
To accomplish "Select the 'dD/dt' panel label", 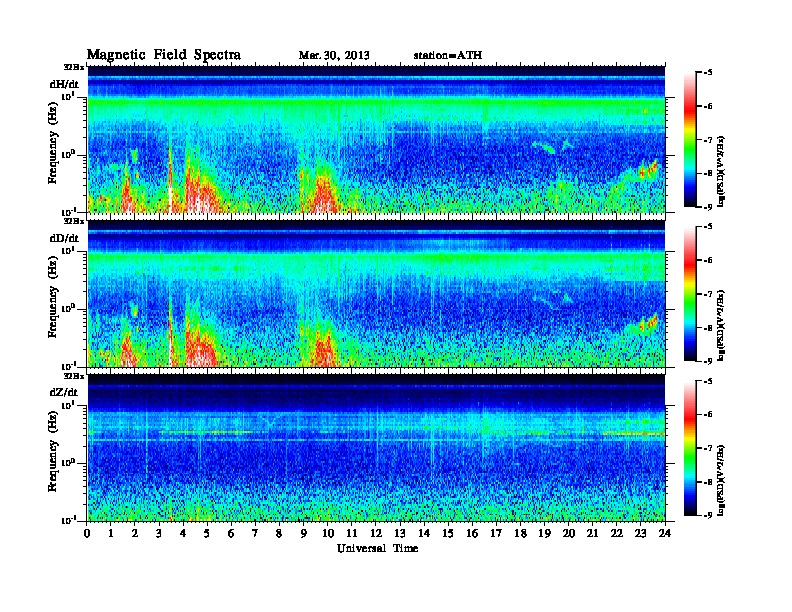I will point(64,238).
